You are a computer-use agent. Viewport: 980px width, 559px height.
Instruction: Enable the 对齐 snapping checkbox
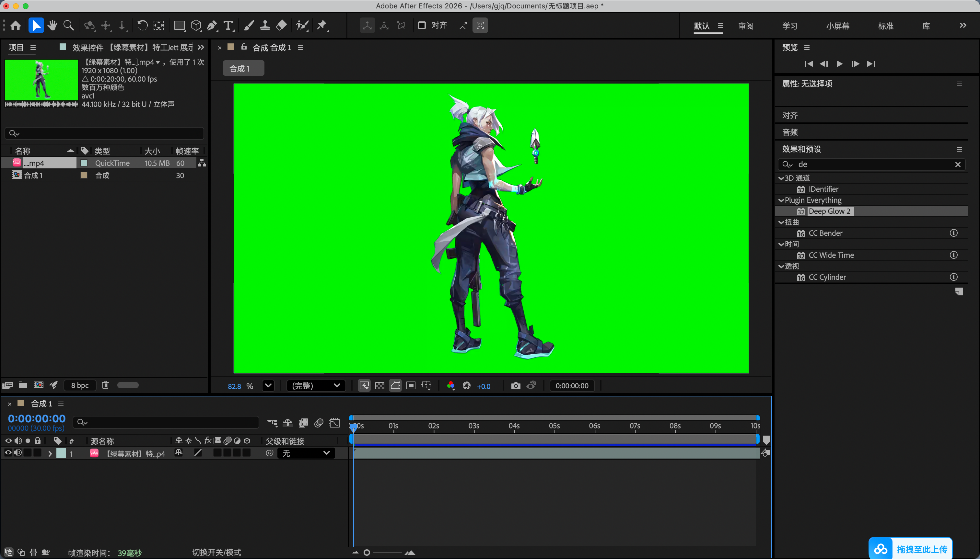[x=422, y=25]
